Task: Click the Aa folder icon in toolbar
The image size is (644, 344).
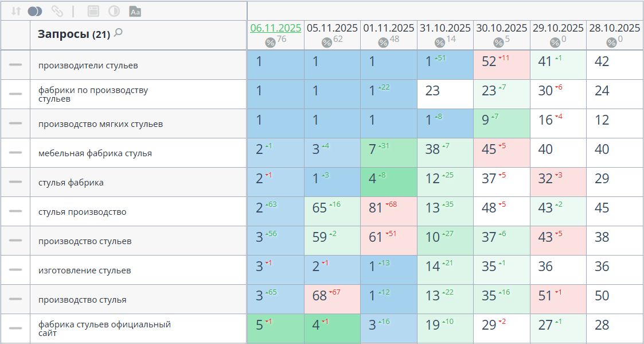Action: point(135,11)
